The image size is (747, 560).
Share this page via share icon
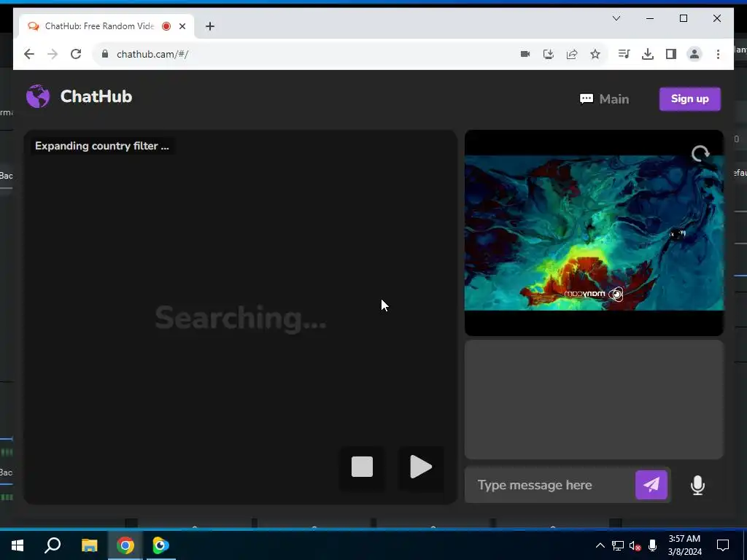(x=572, y=54)
